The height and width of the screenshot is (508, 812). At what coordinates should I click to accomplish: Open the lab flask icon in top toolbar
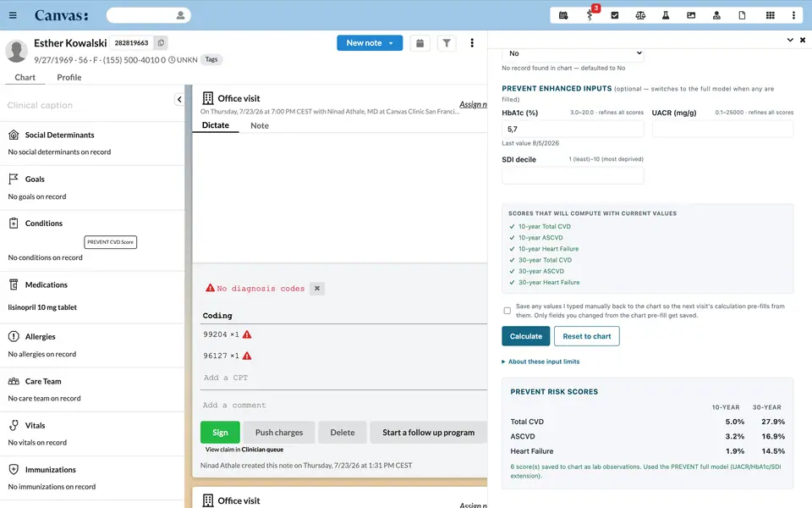(666, 15)
